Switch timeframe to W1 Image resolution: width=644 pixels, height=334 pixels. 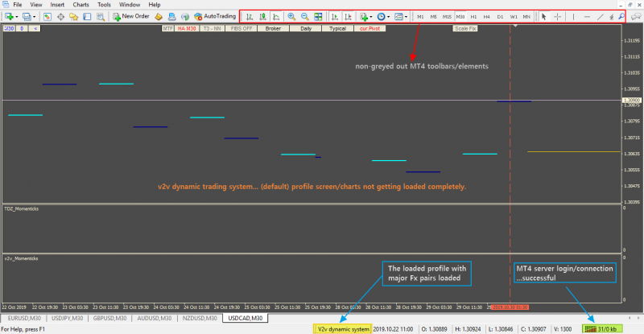[514, 17]
